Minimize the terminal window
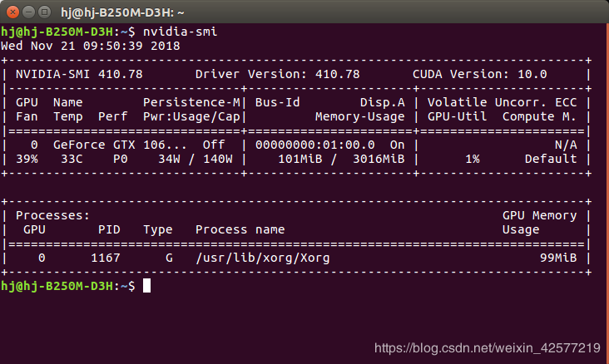 click(27, 12)
